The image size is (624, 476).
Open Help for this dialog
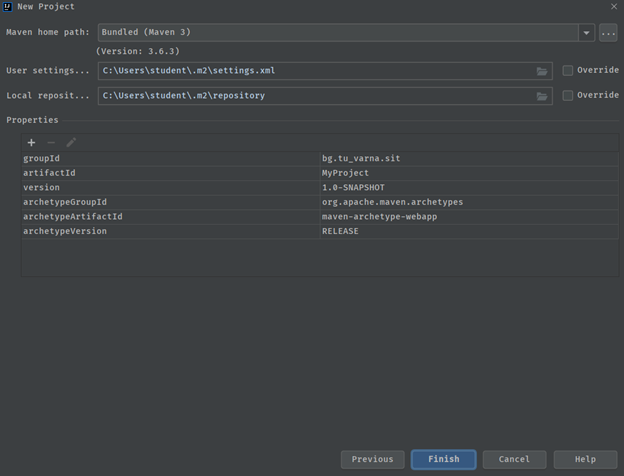pyautogui.click(x=585, y=459)
